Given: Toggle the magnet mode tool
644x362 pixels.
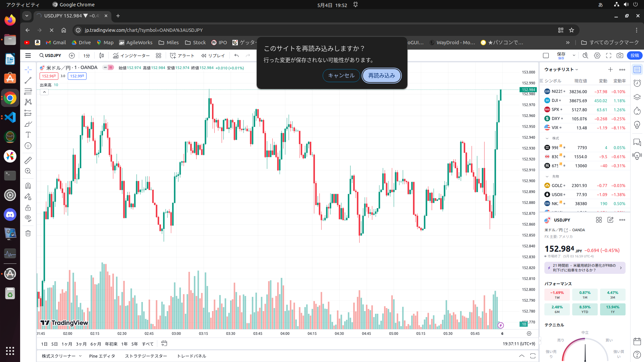Looking at the screenshot, I should pyautogui.click(x=28, y=186).
